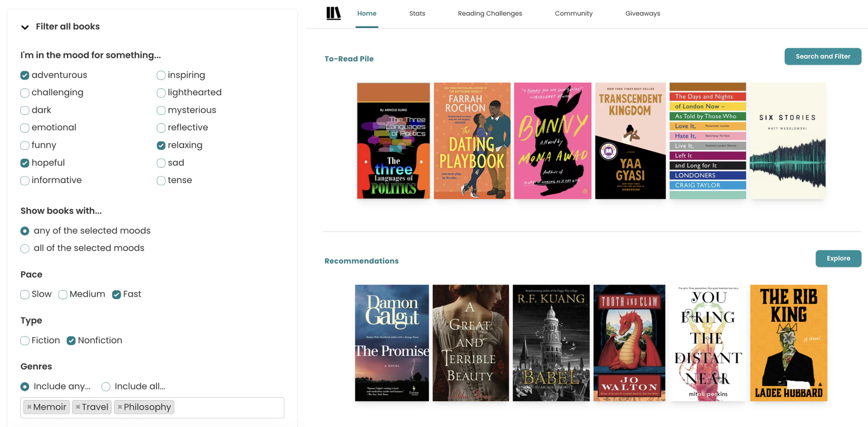Click the Search and Filter button

[x=822, y=56]
